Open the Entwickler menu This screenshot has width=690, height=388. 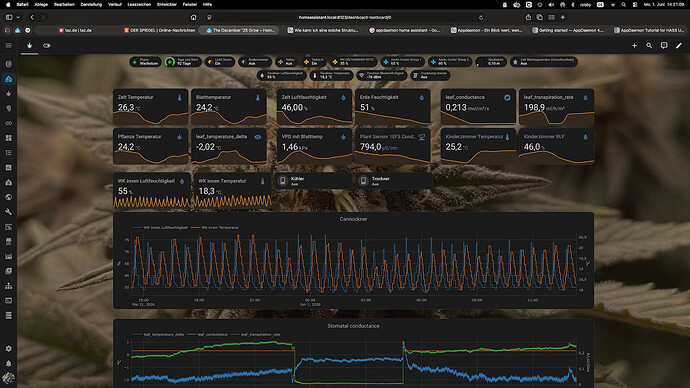[167, 4]
